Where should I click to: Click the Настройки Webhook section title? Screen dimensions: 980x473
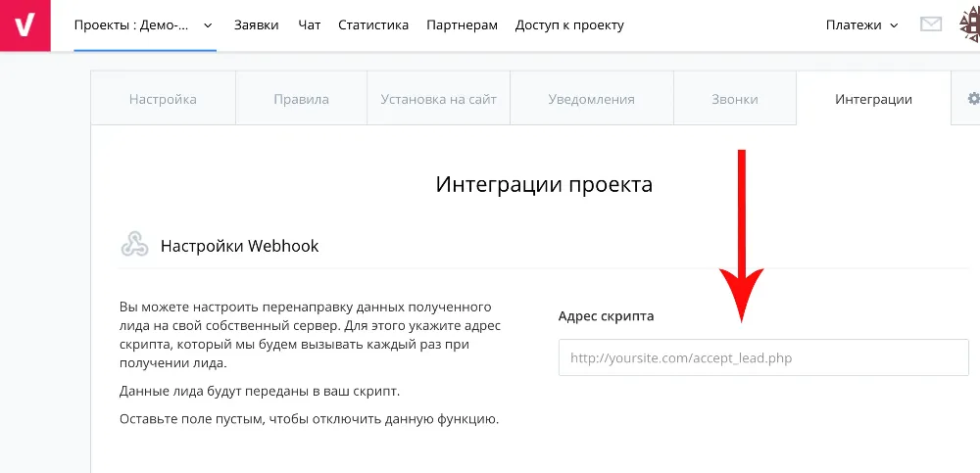240,246
